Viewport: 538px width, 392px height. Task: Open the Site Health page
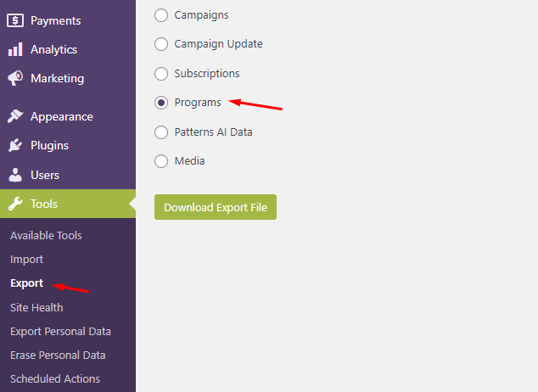pyautogui.click(x=36, y=308)
